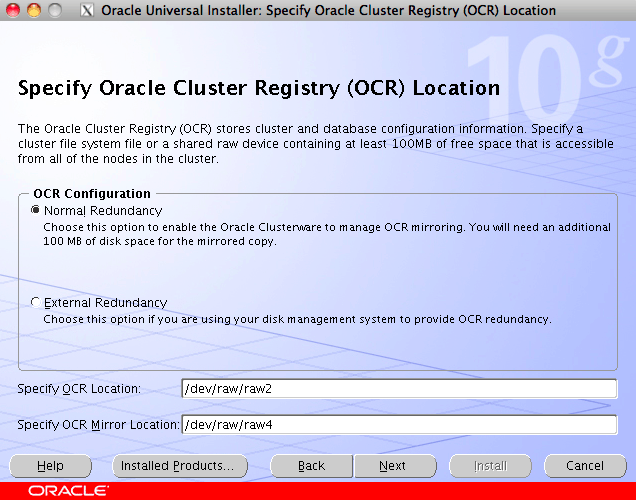Select the External Redundancy option

coord(37,303)
